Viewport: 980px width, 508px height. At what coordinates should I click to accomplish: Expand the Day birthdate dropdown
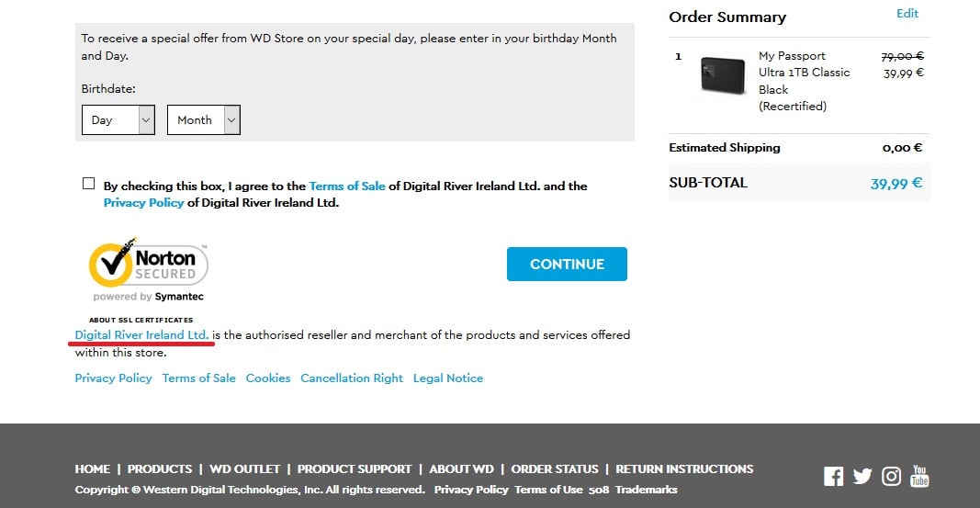118,120
